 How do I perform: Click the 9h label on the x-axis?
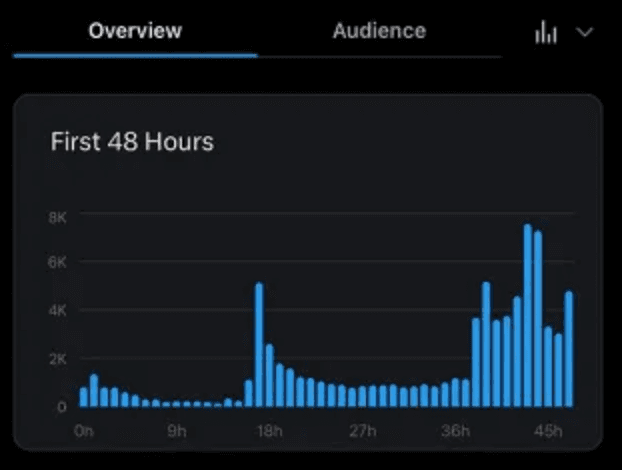(176, 432)
